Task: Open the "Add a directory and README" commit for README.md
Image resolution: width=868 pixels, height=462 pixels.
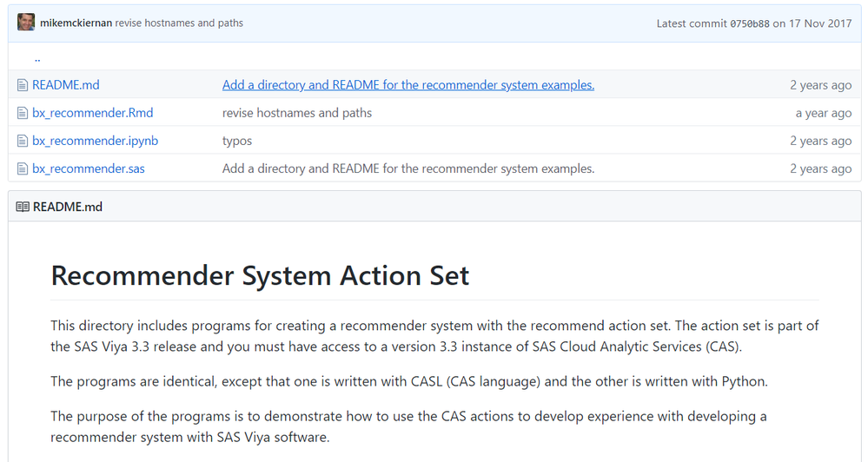Action: [408, 85]
